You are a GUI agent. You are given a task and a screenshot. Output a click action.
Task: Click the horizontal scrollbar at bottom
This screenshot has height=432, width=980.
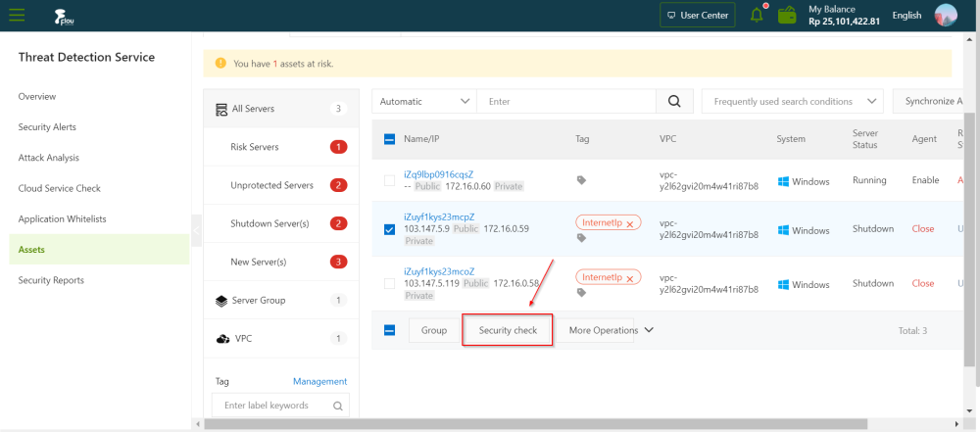pyautogui.click(x=534, y=424)
